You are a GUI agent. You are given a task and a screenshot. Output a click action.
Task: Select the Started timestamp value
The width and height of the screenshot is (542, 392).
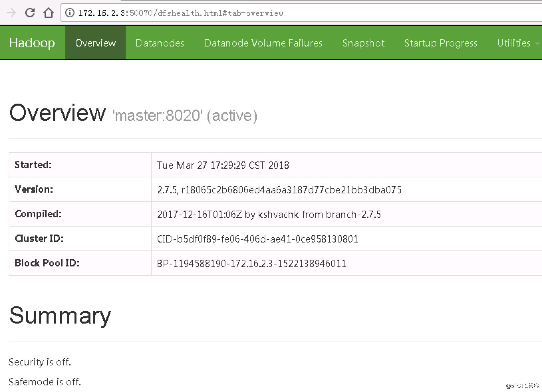[223, 165]
